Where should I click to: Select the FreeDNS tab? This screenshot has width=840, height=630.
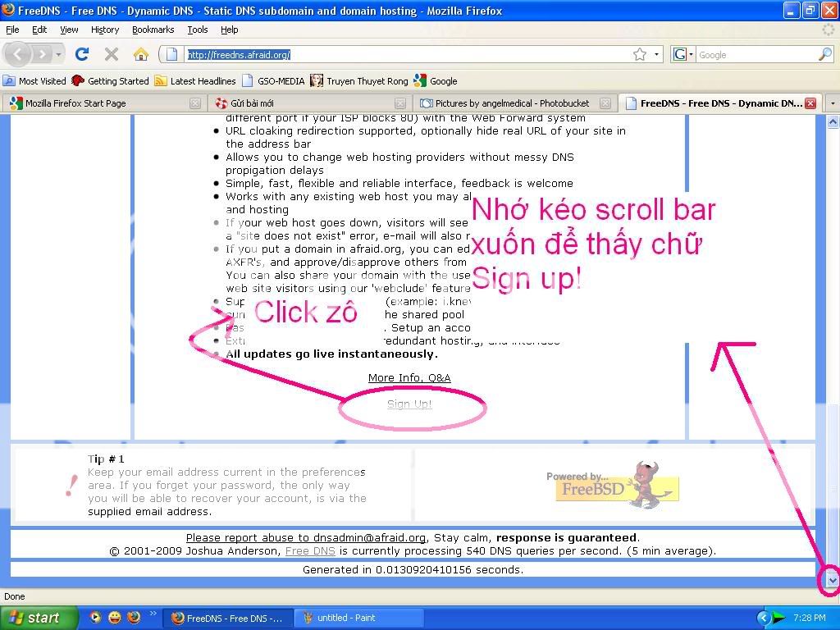[721, 103]
